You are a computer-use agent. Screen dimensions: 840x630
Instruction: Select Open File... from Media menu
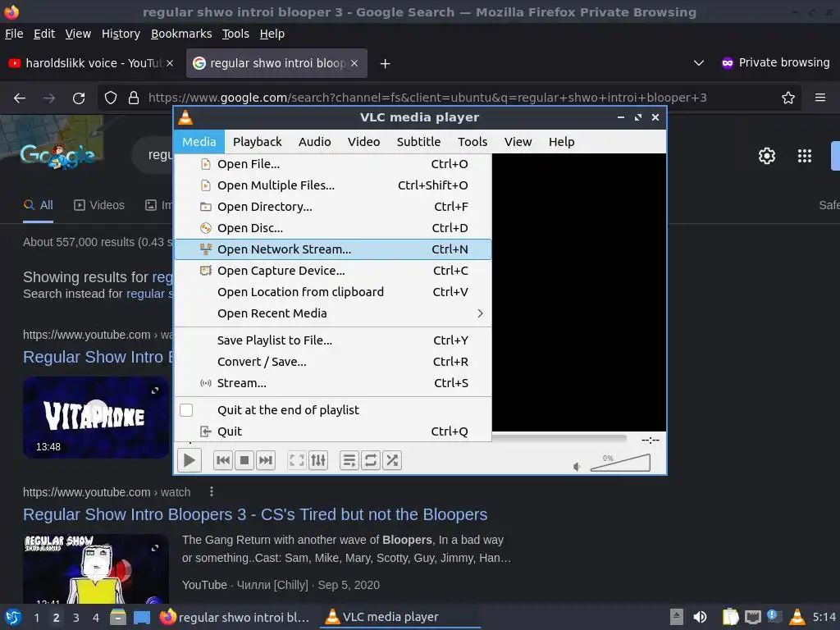pos(333,164)
